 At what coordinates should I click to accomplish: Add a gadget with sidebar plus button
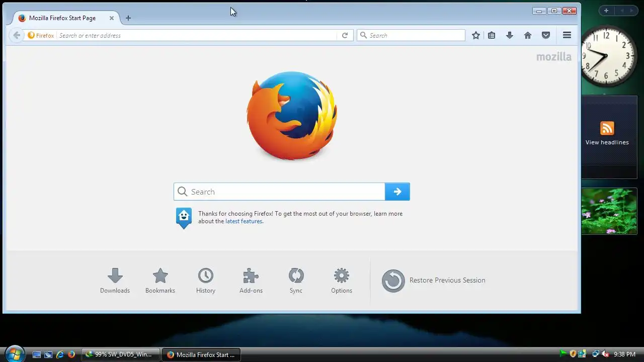pyautogui.click(x=606, y=11)
